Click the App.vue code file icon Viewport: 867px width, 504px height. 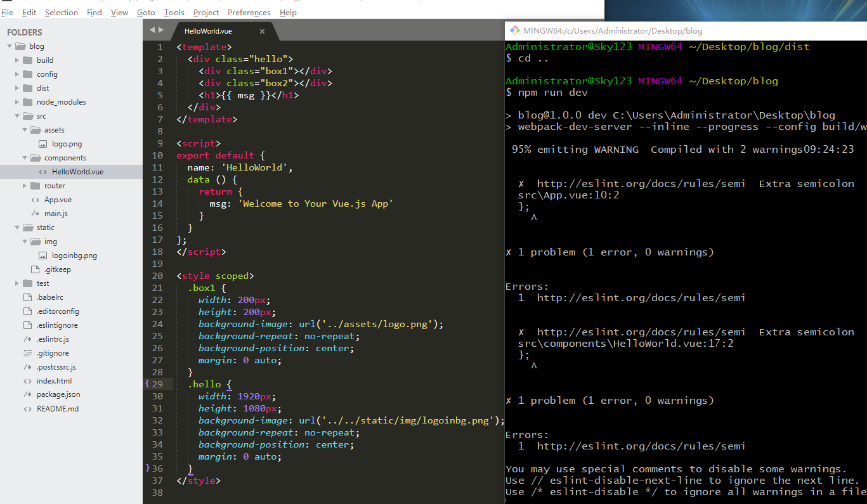(x=35, y=200)
